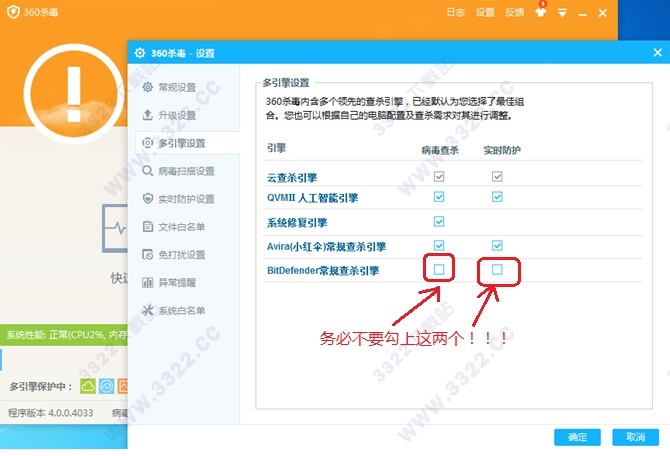670x456 pixels.
Task: Click the blue QVM engine icon
Action: pyautogui.click(x=106, y=386)
